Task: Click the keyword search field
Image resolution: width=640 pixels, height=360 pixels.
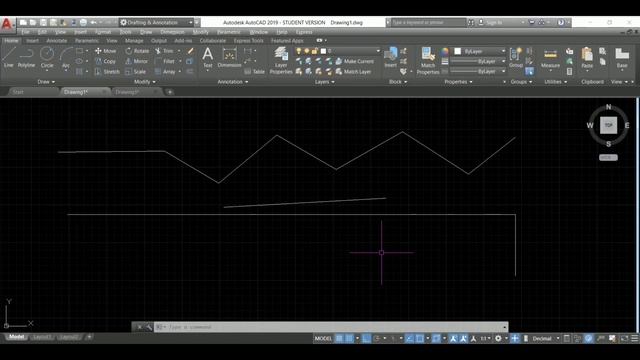Action: [428, 22]
